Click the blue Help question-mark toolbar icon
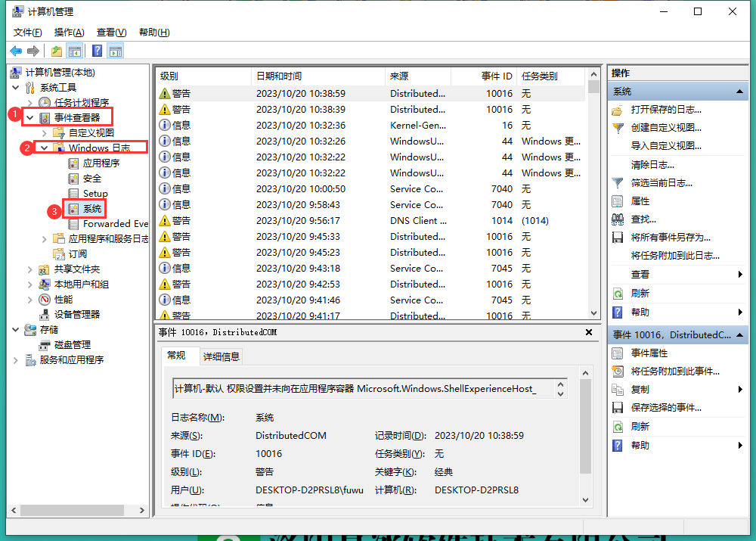 click(97, 51)
